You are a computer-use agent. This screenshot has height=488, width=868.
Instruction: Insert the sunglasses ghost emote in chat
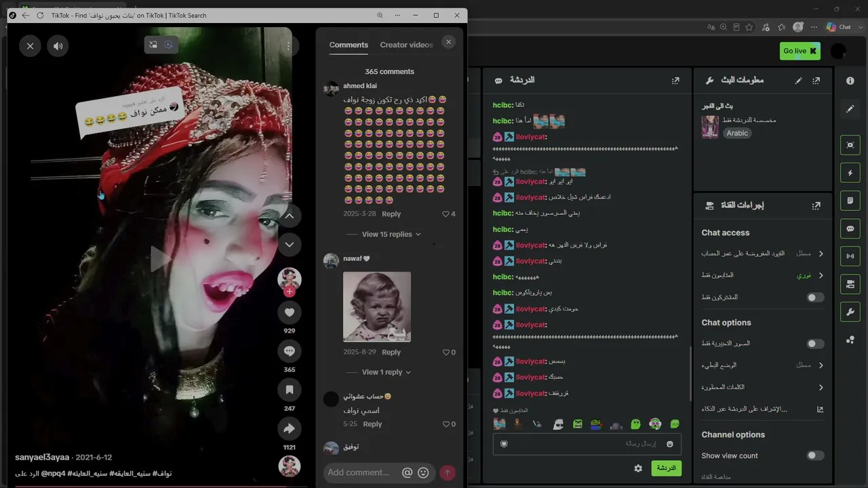coord(558,424)
